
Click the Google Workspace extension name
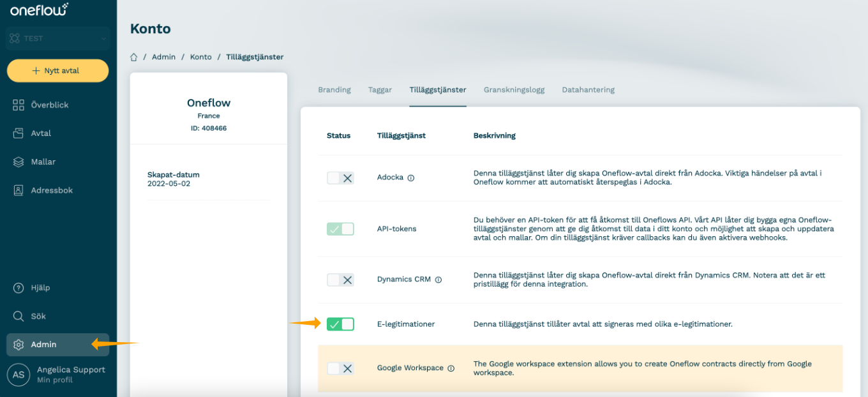(410, 368)
